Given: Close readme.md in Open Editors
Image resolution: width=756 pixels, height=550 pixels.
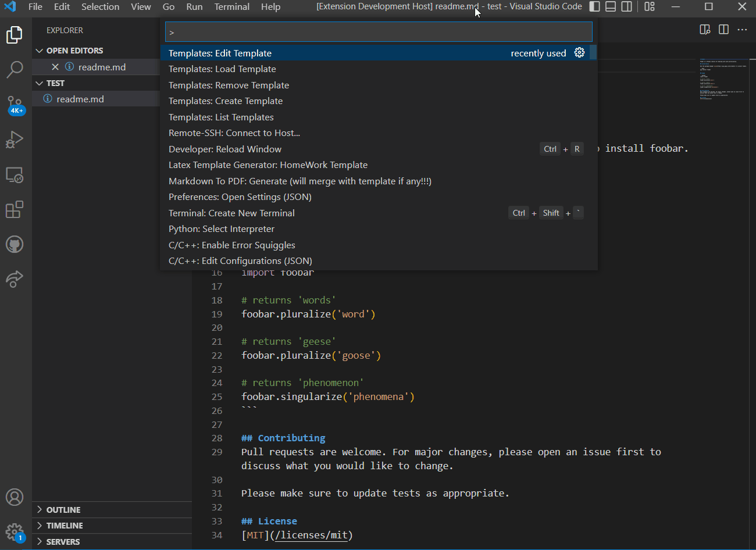Looking at the screenshot, I should click(55, 67).
